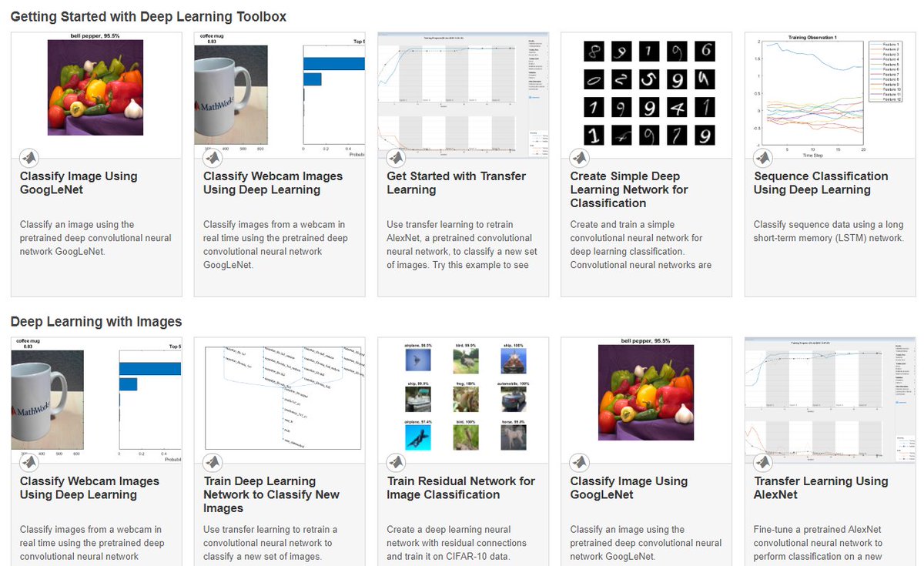Image resolution: width=924 pixels, height=566 pixels.
Task: Click MATLAB icon on Create Simple Deep Learning Network card
Action: (579, 158)
